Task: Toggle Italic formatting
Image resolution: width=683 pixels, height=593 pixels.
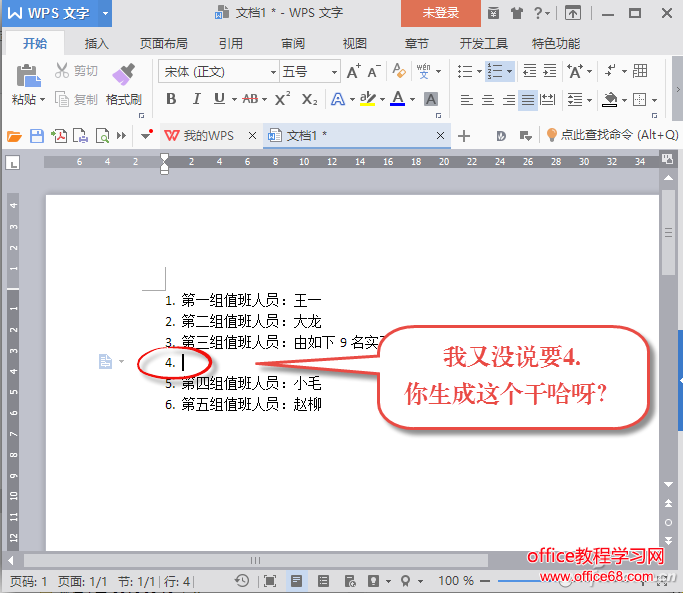Action: (196, 99)
